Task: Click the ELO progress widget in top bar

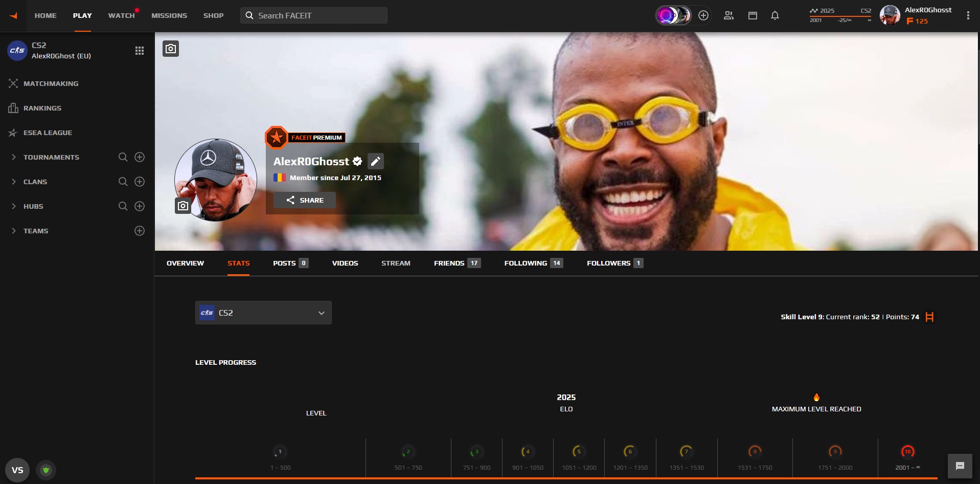Action: (840, 15)
